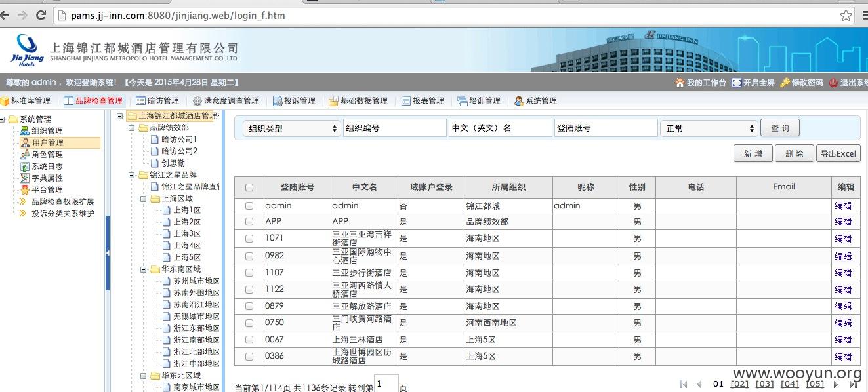Screen dimensions: 868x392
Task: Bookmark the page with the star icon
Action: coord(846,15)
